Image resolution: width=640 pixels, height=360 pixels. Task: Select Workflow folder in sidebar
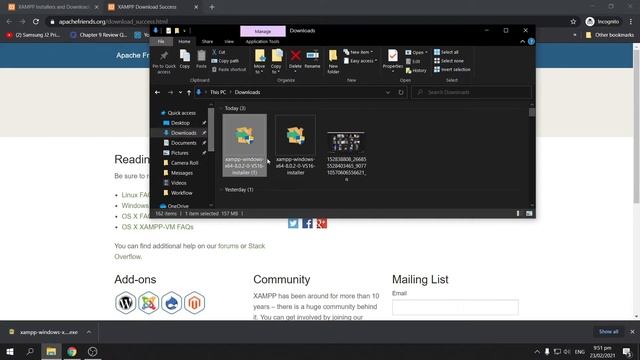click(x=181, y=193)
